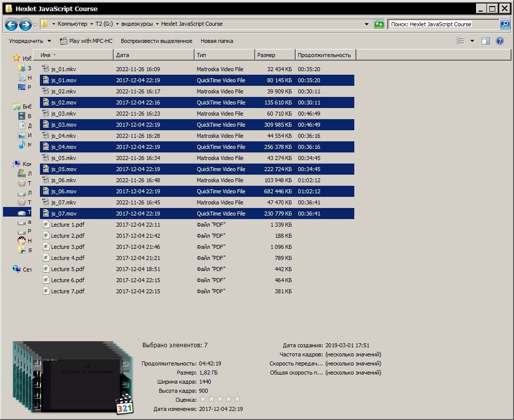Select the file js_02.mkv
This screenshot has height=420, width=514.
[197, 91]
